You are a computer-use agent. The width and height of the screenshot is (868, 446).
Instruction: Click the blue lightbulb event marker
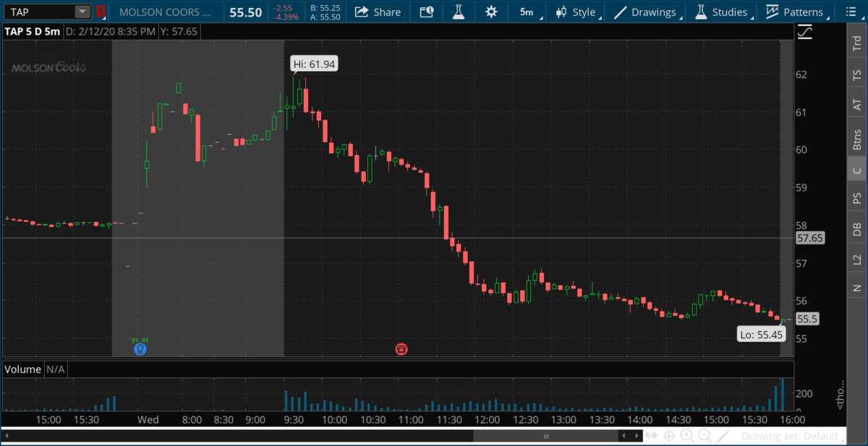pyautogui.click(x=140, y=349)
